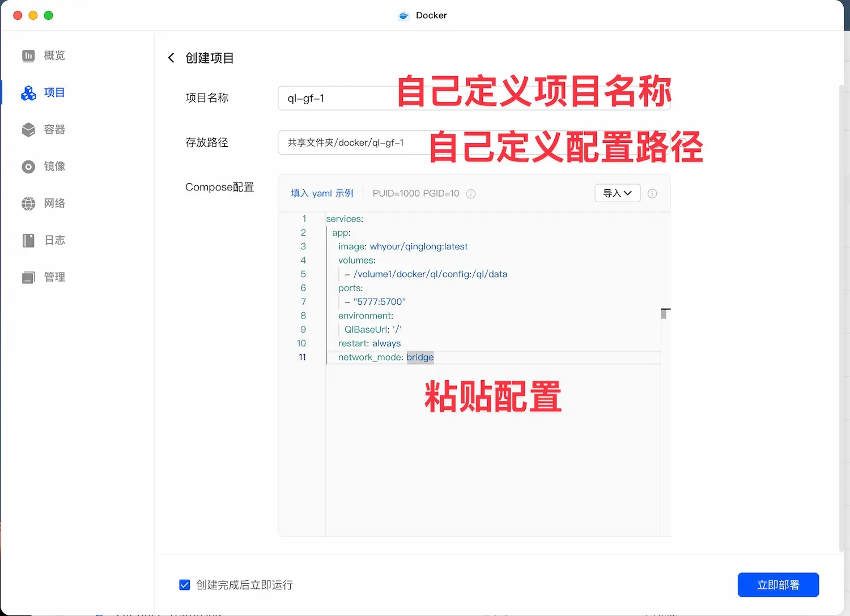This screenshot has height=616, width=850.
Task: Click the macOS green zoom window button
Action: [49, 15]
